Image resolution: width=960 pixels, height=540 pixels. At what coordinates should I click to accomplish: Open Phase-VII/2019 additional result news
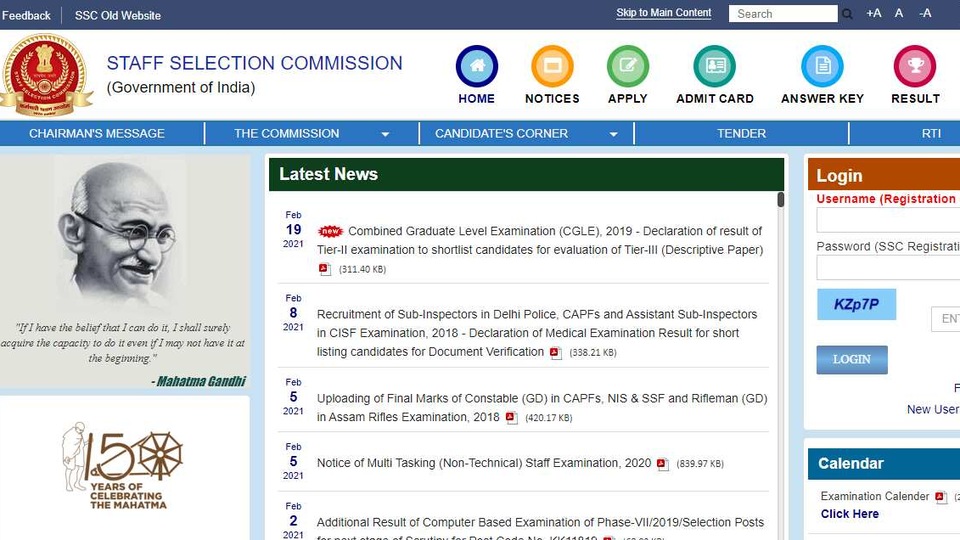tap(540, 528)
